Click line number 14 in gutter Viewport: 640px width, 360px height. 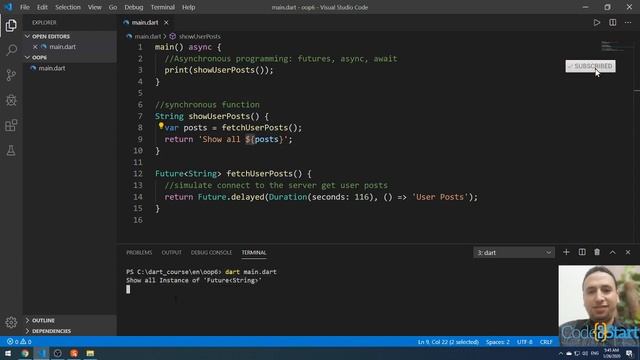[138, 197]
